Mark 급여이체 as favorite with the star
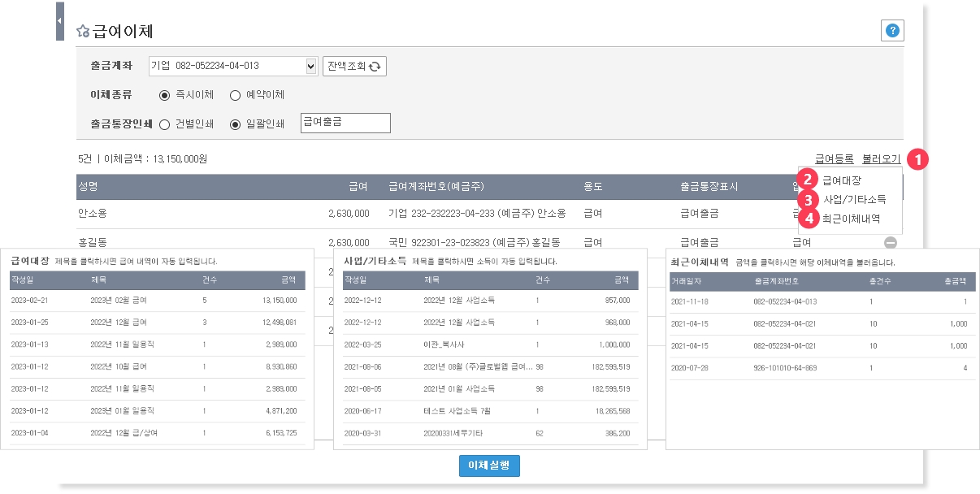Screen dimensions: 980x494 [82, 32]
